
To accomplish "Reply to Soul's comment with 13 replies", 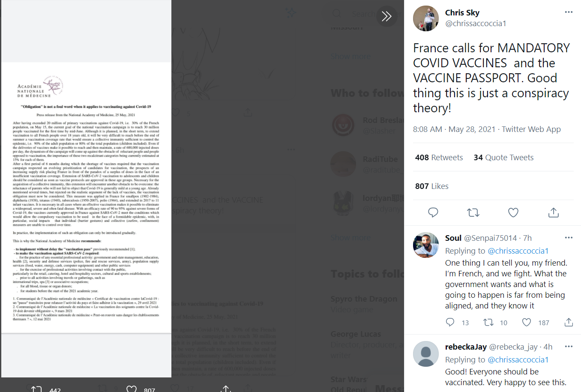I will click(x=450, y=322).
